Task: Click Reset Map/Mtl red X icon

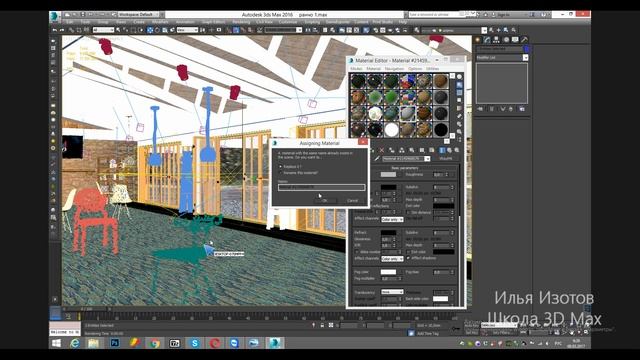Action: (x=381, y=150)
